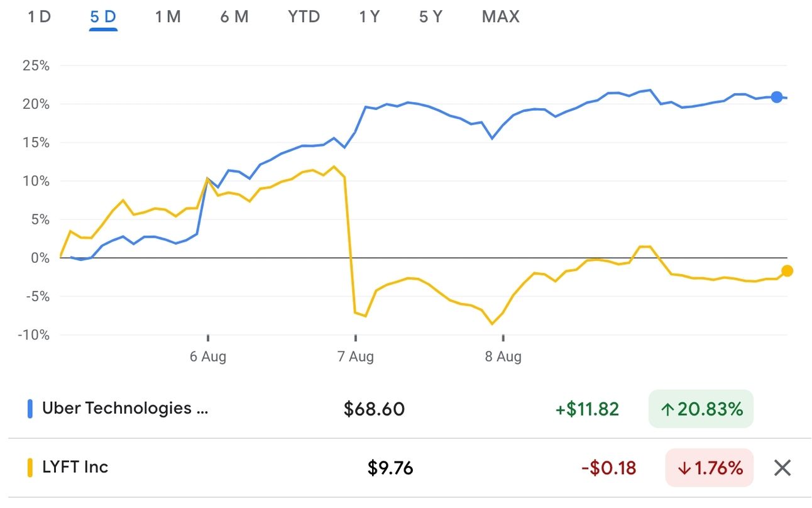
Task: Open the 6M chart range
Action: pyautogui.click(x=234, y=17)
